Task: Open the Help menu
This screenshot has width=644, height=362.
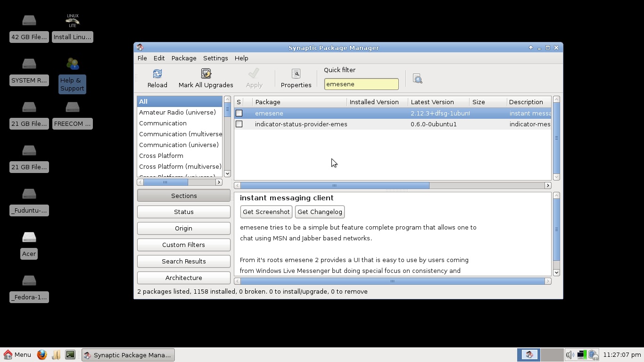Action: click(241, 58)
